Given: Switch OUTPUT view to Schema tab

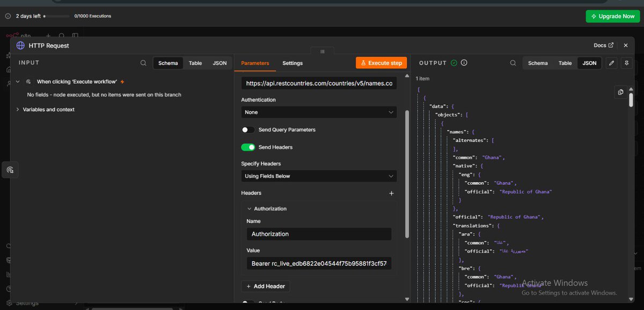Looking at the screenshot, I should 538,63.
